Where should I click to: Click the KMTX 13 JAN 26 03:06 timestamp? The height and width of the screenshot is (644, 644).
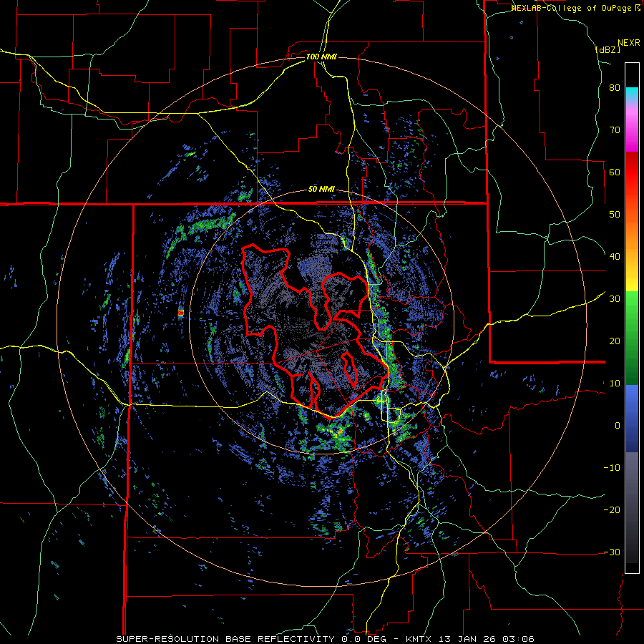click(470, 639)
